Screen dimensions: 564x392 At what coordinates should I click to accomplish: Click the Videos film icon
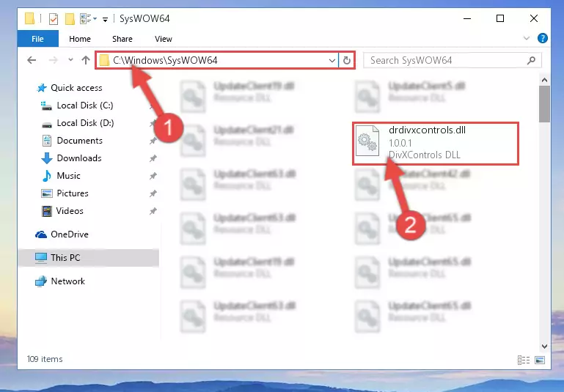(x=47, y=211)
